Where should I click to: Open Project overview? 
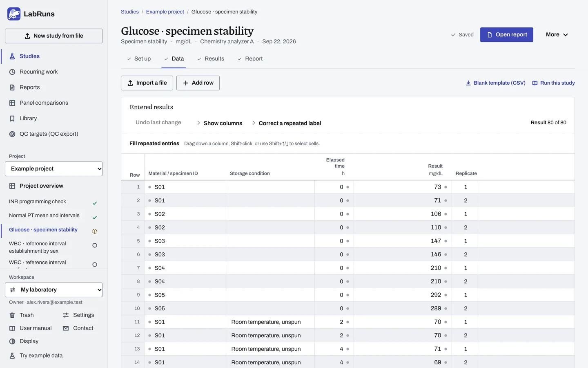(x=54, y=186)
